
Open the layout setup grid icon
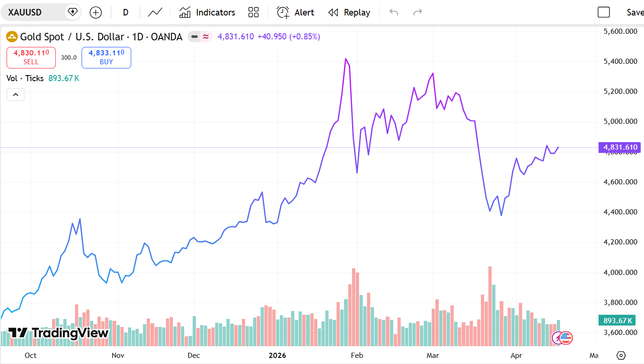[x=254, y=12]
